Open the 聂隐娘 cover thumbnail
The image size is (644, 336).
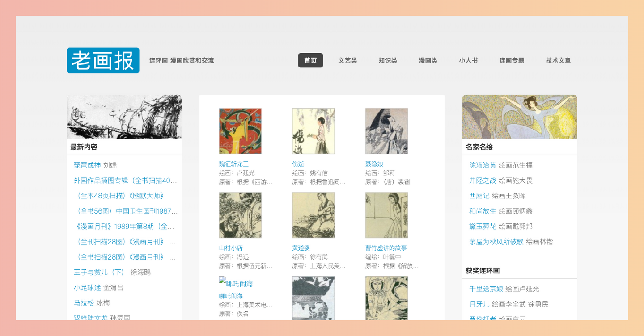point(386,131)
